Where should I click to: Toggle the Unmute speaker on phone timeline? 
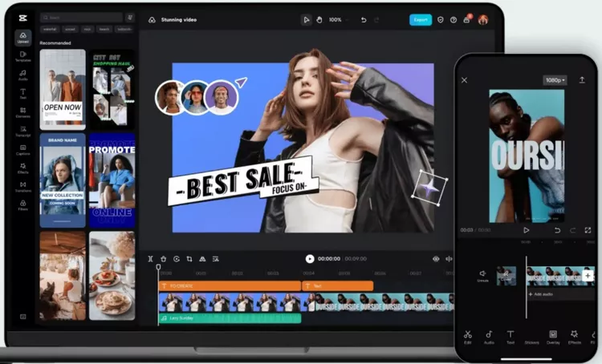click(x=482, y=275)
